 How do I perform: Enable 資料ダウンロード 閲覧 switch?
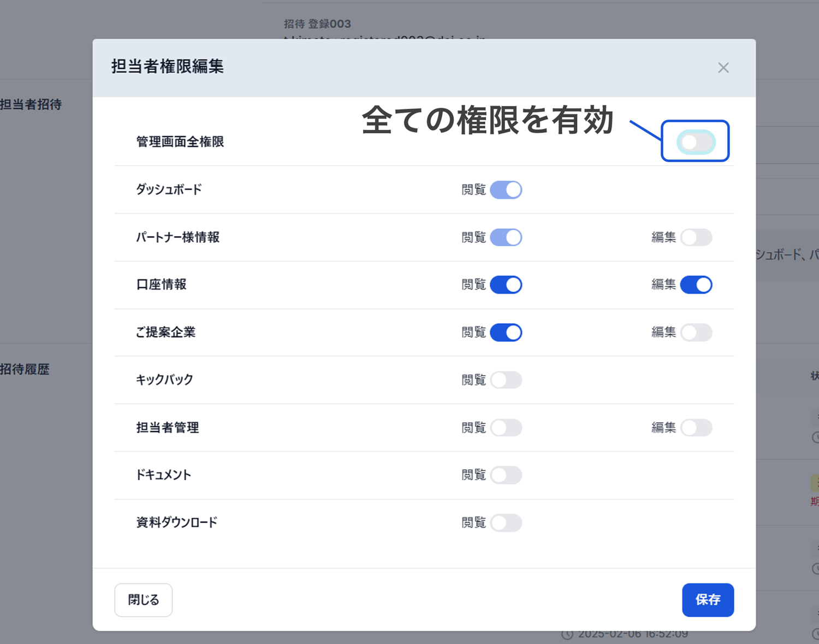pyautogui.click(x=506, y=522)
